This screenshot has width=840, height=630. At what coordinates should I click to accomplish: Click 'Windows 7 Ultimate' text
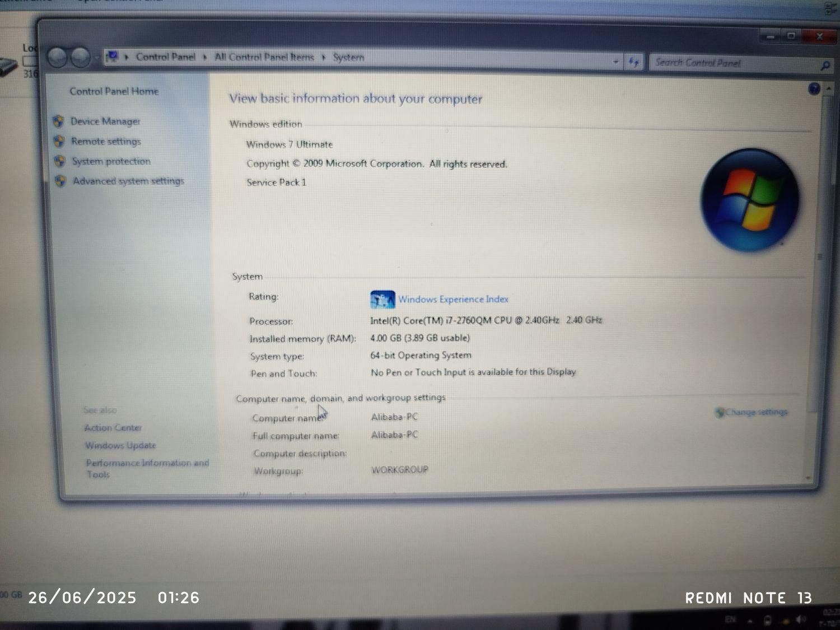290,144
